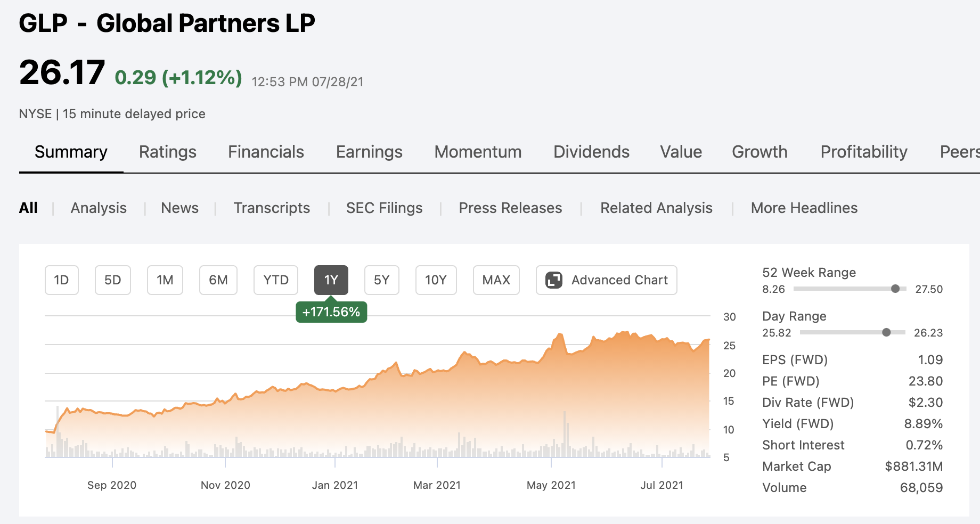Select the 1D chart timeframe
The height and width of the screenshot is (524, 980).
point(61,280)
